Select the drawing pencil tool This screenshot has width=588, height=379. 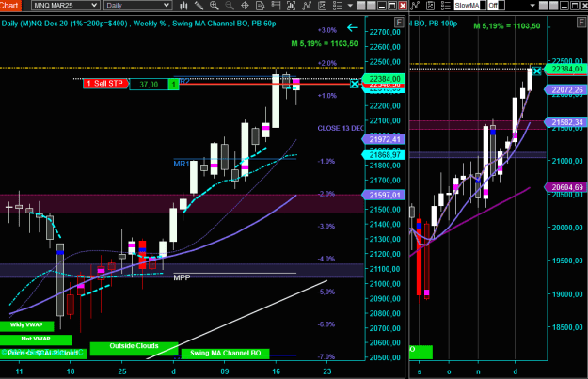click(199, 6)
